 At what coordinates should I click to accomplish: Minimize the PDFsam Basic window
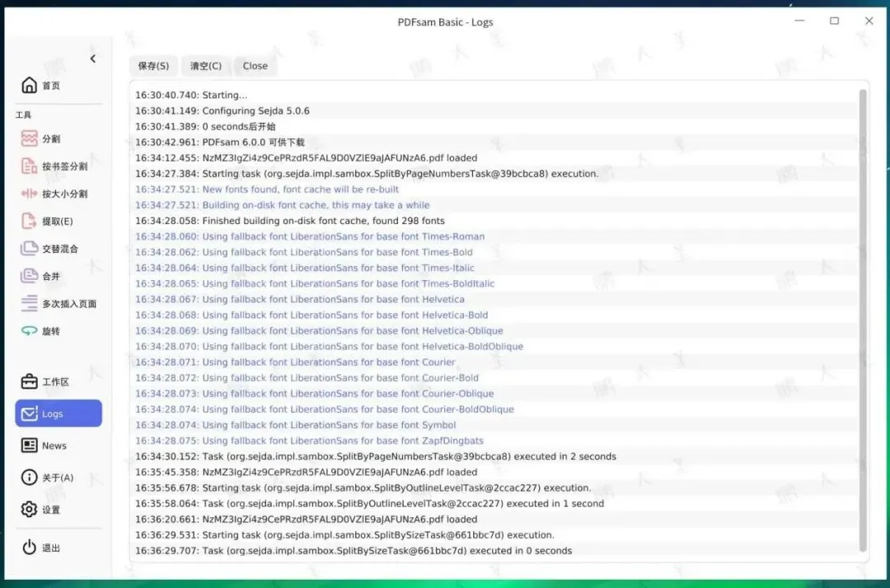click(799, 21)
